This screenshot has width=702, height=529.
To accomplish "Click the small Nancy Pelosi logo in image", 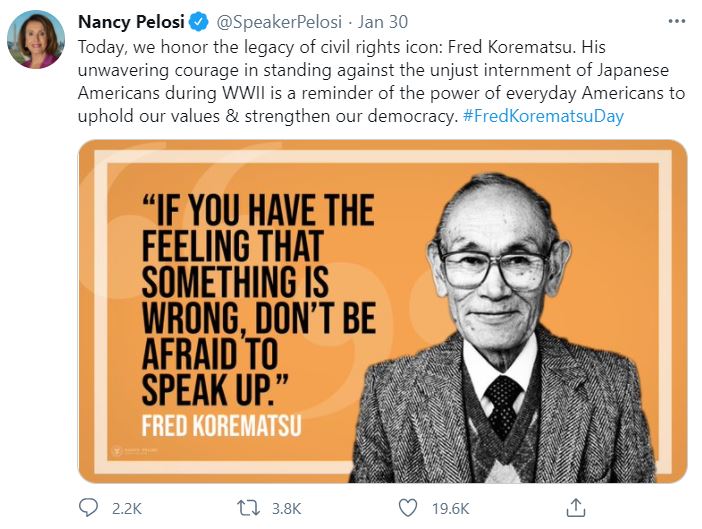I will 135,451.
